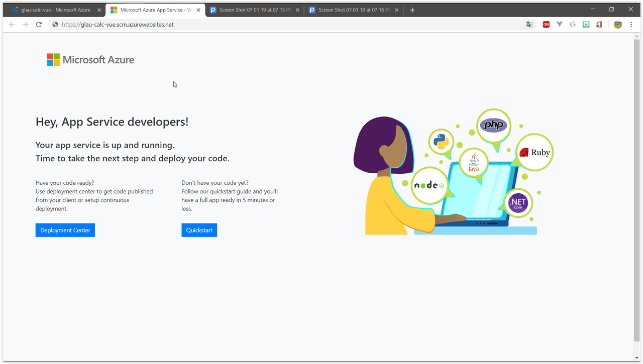Click "Don't have your code yet?" text
The width and height of the screenshot is (643, 364).
coord(215,183)
